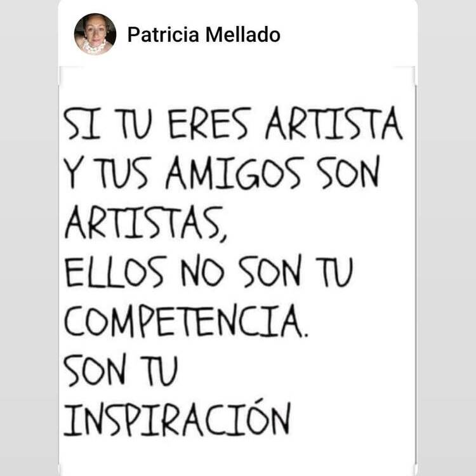The image size is (476, 476).
Task: Tap the word 'ELLOS' in the quote
Action: pos(116,272)
